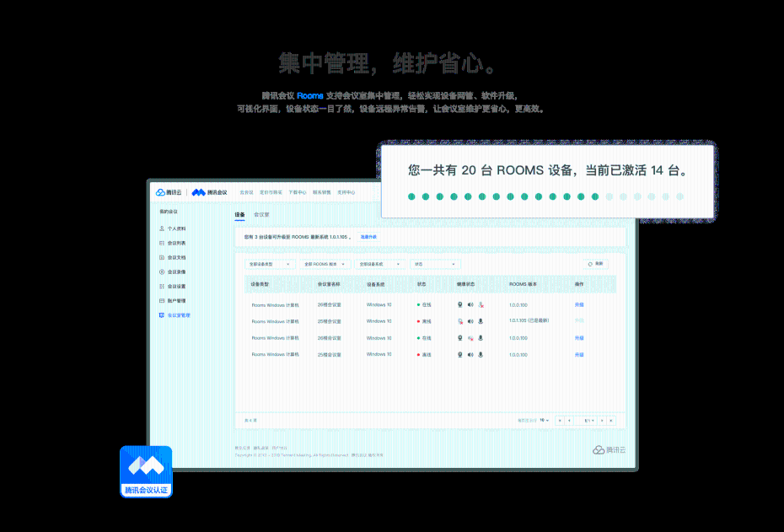Click the 操作 column header
The image size is (784, 532).
pos(579,284)
